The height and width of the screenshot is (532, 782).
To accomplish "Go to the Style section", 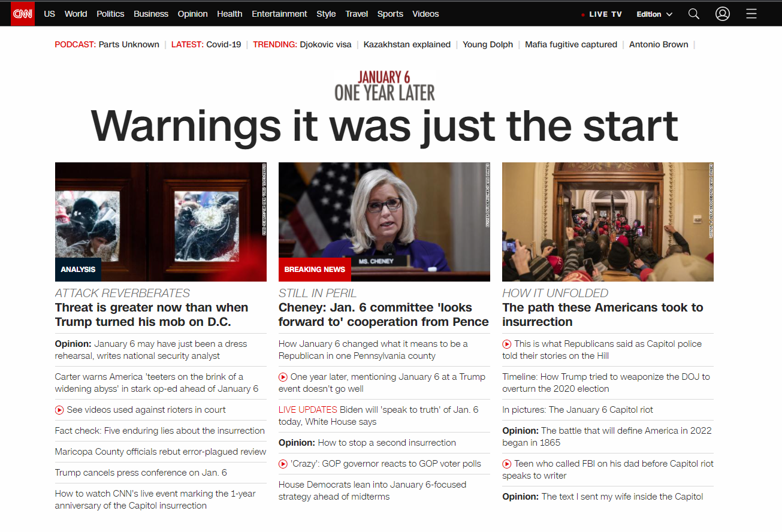I will click(x=326, y=14).
